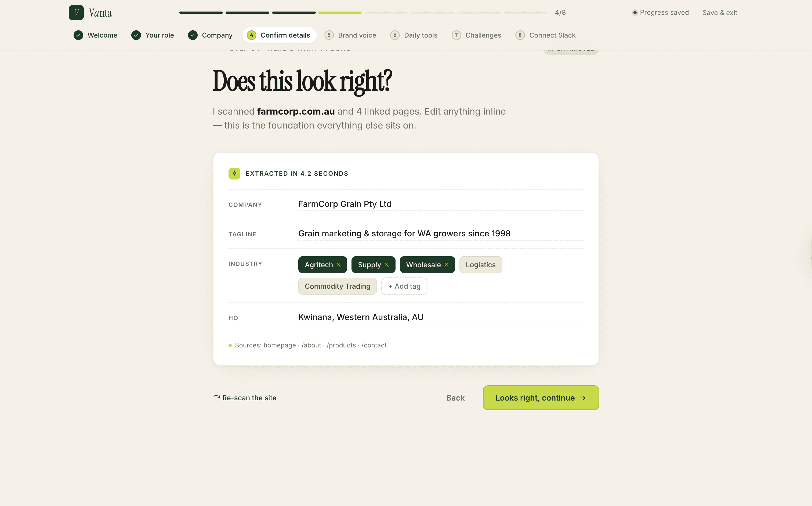Select the Confirm details step
This screenshot has width=812, height=506.
(x=279, y=35)
